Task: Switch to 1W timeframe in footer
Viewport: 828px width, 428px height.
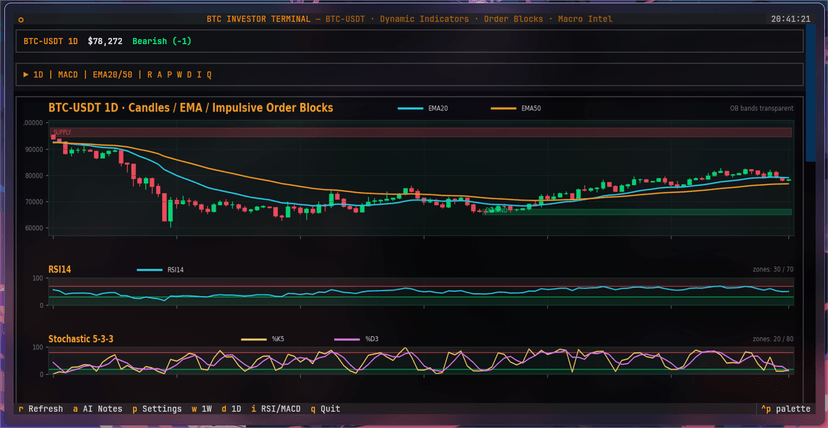Action: 202,409
